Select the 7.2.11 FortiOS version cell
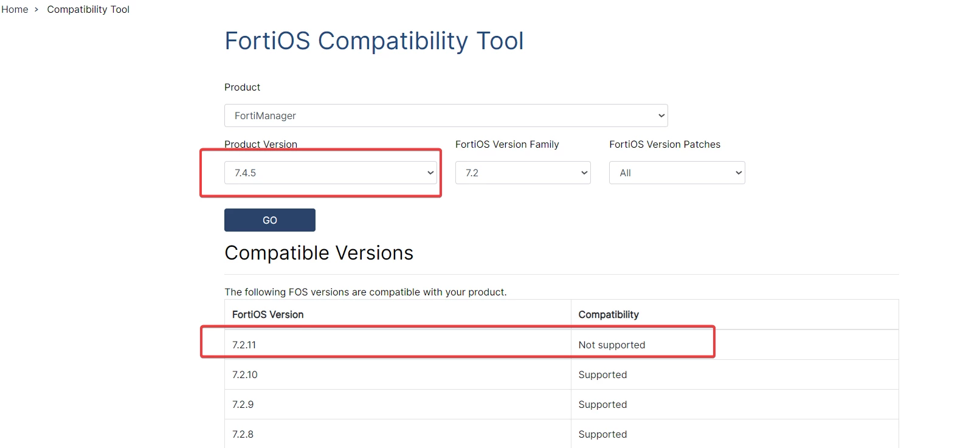 tap(398, 345)
